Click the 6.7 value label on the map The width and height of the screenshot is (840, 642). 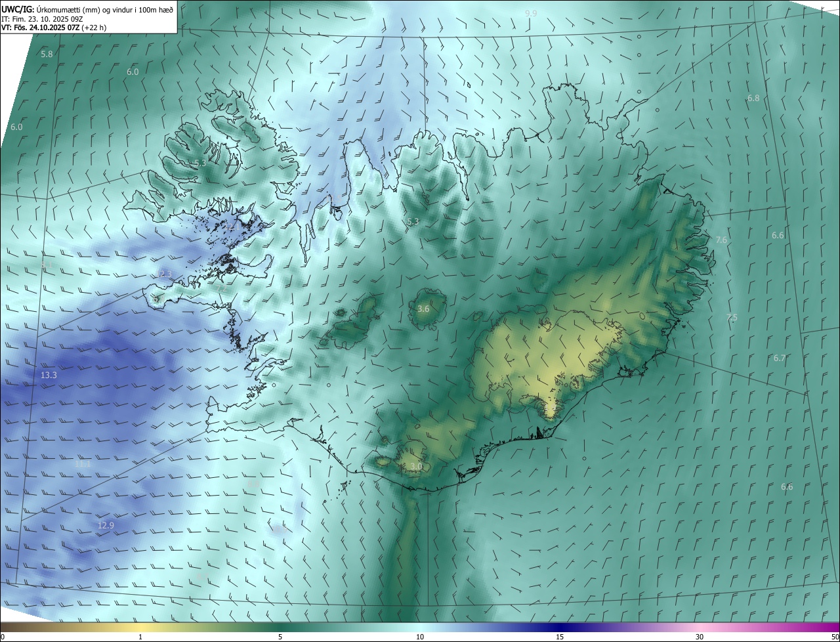point(780,358)
